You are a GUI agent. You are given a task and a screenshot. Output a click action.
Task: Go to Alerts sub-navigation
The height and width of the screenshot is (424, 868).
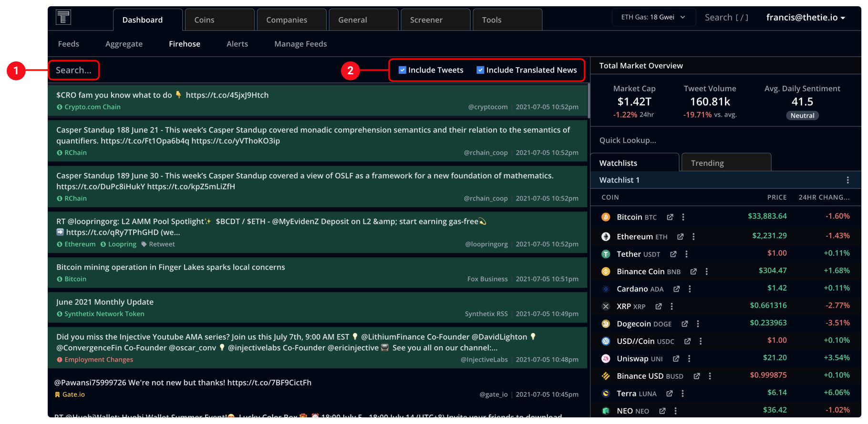click(237, 44)
